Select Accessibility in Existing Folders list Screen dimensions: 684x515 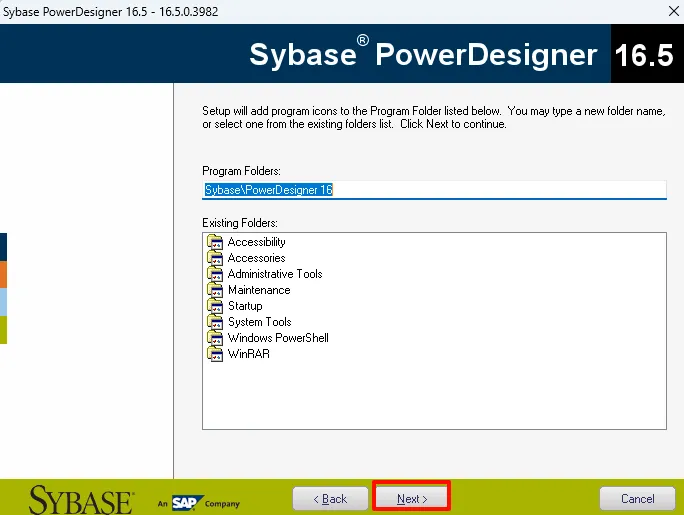click(x=256, y=242)
